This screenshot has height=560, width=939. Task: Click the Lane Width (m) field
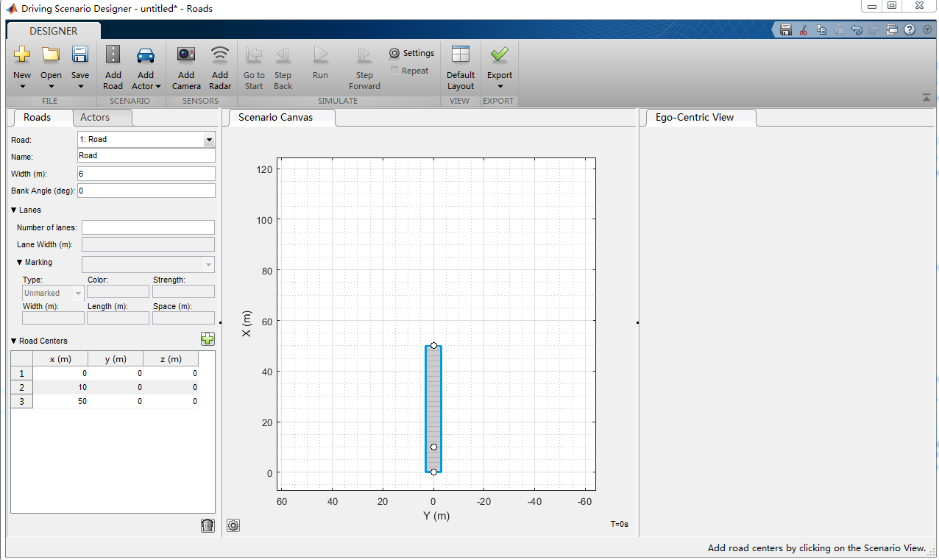(x=148, y=244)
